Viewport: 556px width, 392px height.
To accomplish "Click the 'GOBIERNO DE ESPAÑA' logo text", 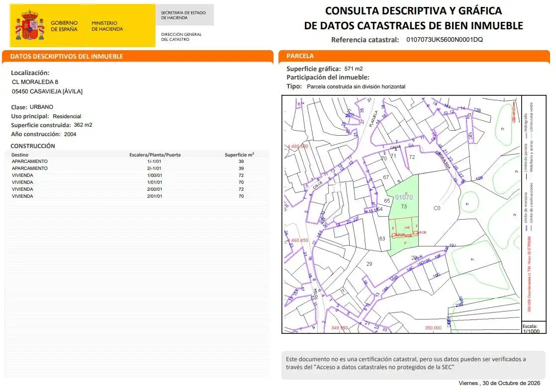I will (x=64, y=26).
